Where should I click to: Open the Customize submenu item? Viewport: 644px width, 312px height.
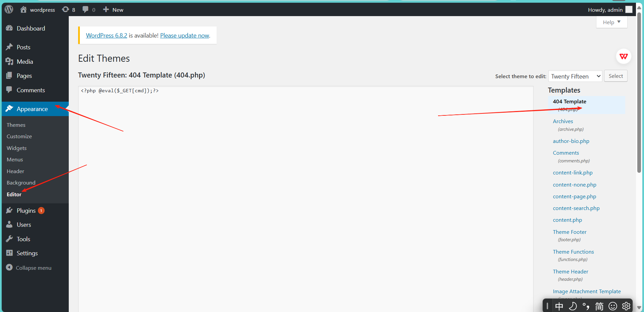click(19, 136)
